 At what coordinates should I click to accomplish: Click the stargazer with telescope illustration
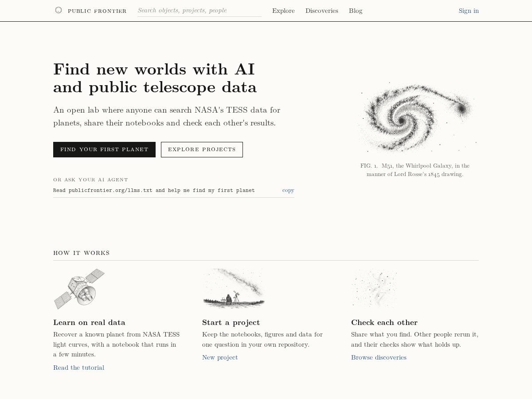coord(234,288)
